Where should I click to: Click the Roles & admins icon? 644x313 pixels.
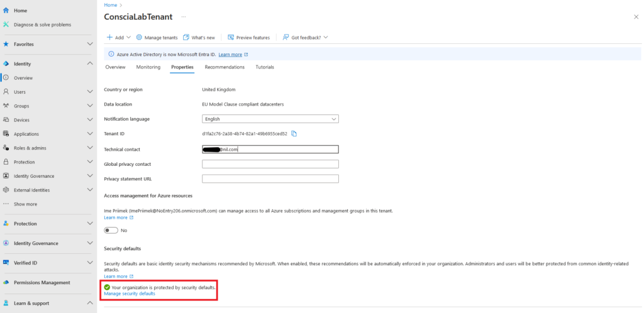(x=6, y=148)
